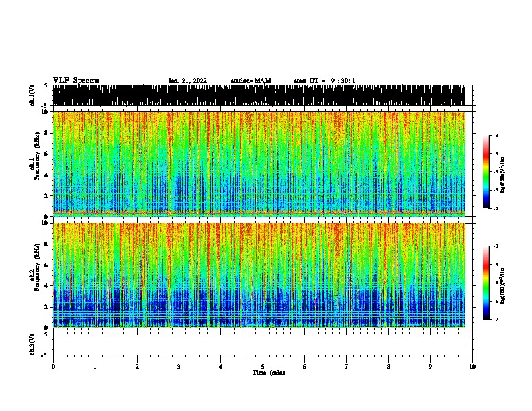Click the "1" minute tick label

(95, 367)
